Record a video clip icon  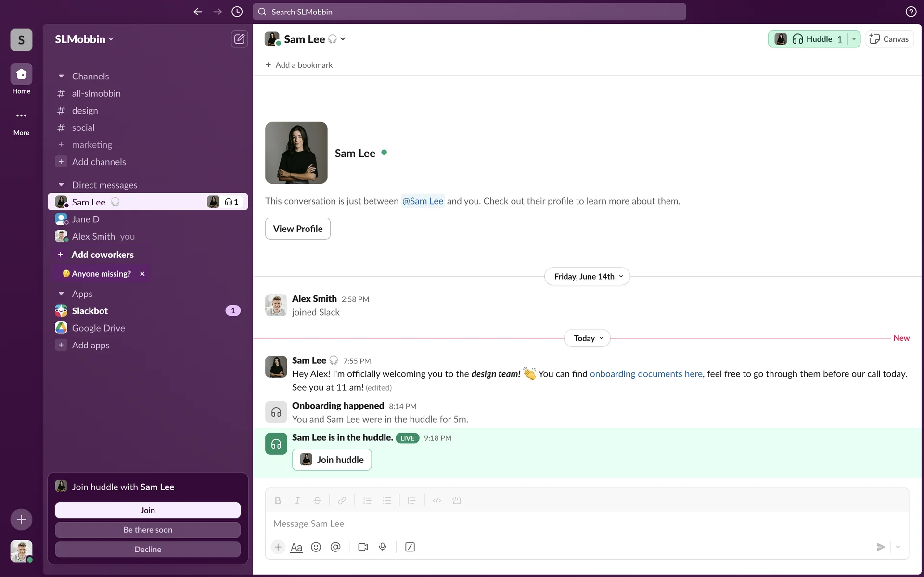coord(363,547)
